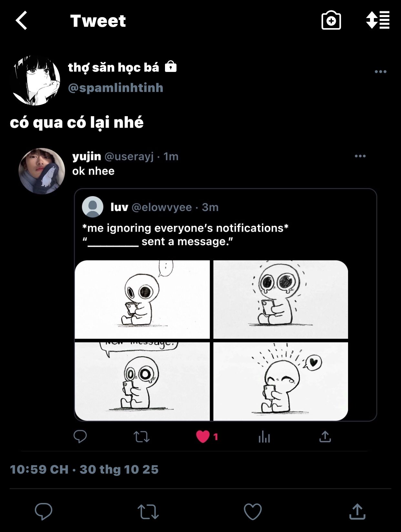
Task: Like the main tweet with the bottom heart
Action: pyautogui.click(x=252, y=511)
